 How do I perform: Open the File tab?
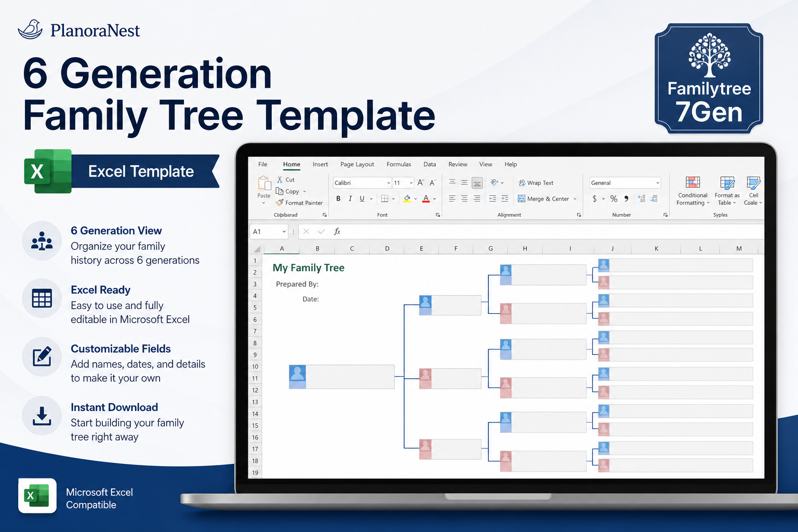click(263, 164)
